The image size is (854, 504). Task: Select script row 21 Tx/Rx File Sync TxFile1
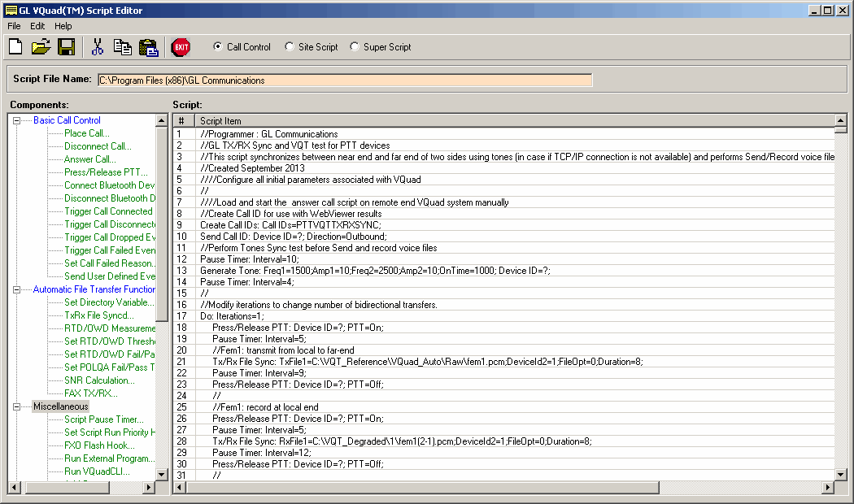tap(503, 362)
